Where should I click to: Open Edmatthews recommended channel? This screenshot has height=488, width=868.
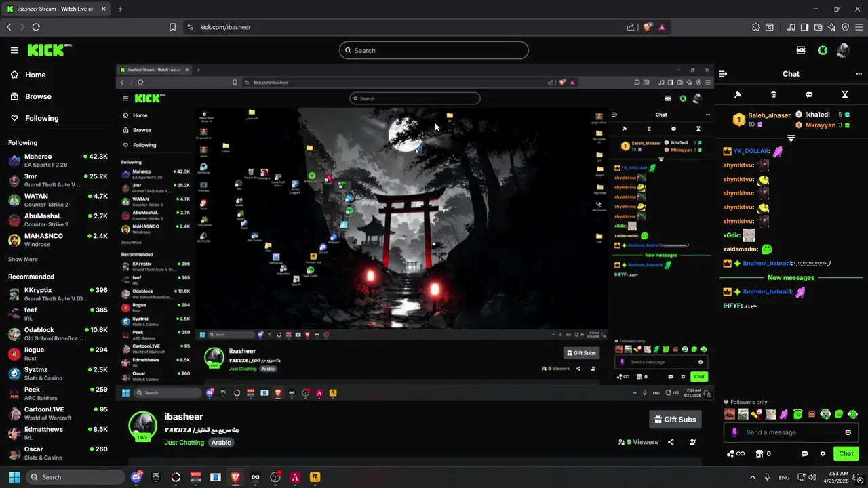pyautogui.click(x=58, y=433)
